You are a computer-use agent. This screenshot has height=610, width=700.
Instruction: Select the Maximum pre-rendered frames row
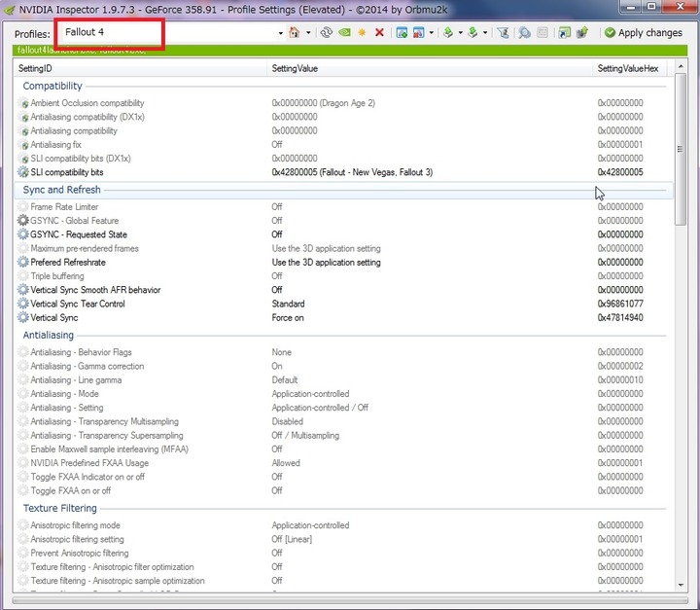tap(344, 248)
